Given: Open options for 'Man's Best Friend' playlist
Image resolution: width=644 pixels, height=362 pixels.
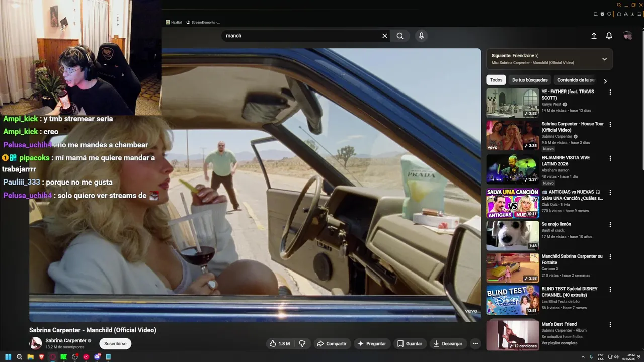Looking at the screenshot, I should point(610,325).
